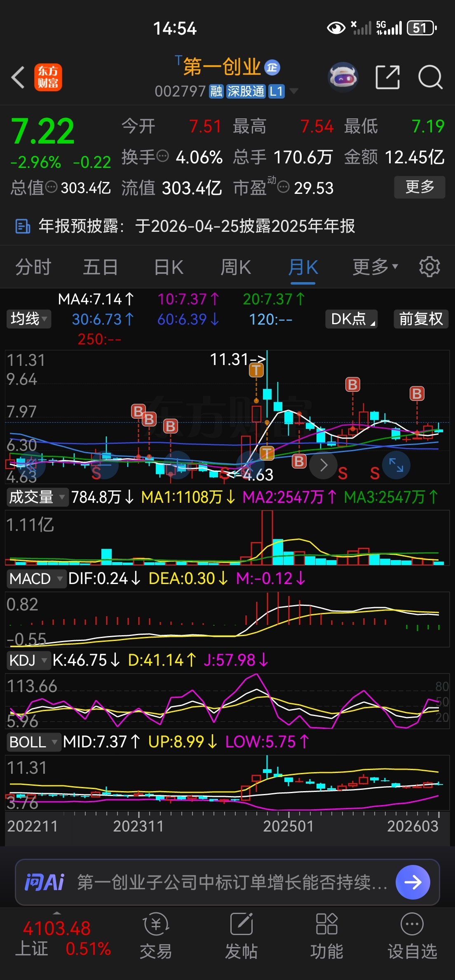The width and height of the screenshot is (455, 980).
Task: Open the 交易 trade icon
Action: pos(156,935)
